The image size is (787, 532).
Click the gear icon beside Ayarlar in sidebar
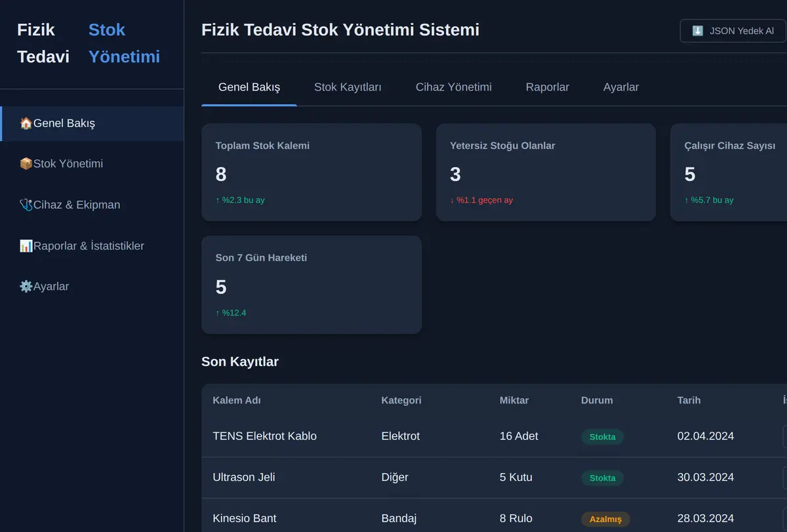pyautogui.click(x=26, y=287)
